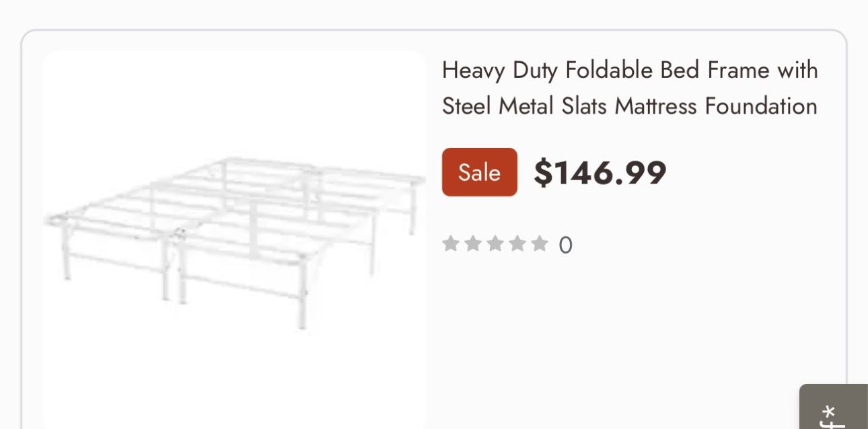Click the asterisk on the gray side tab
Image resolution: width=868 pixels, height=429 pixels.
pos(830,412)
